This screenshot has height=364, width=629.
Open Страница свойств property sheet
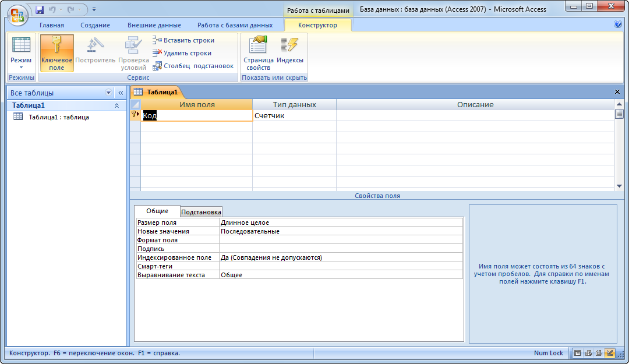point(258,53)
